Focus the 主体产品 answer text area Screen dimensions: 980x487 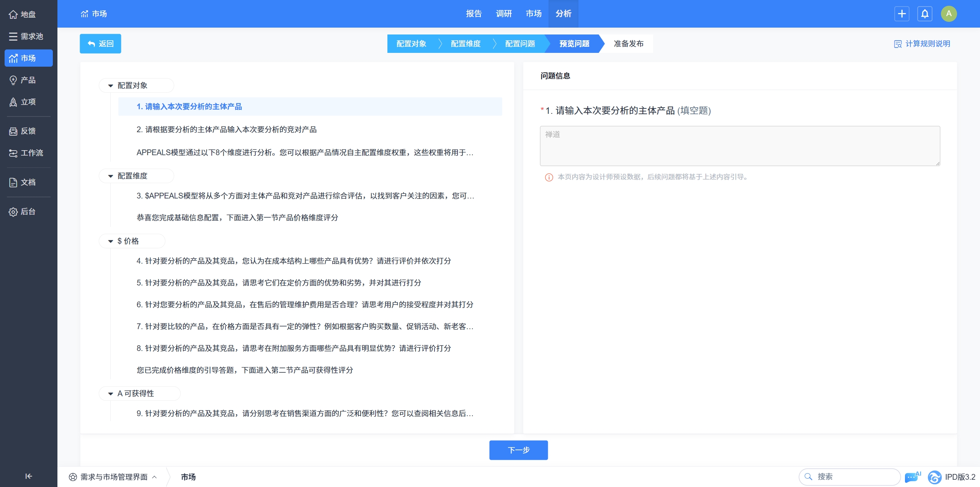click(x=740, y=146)
